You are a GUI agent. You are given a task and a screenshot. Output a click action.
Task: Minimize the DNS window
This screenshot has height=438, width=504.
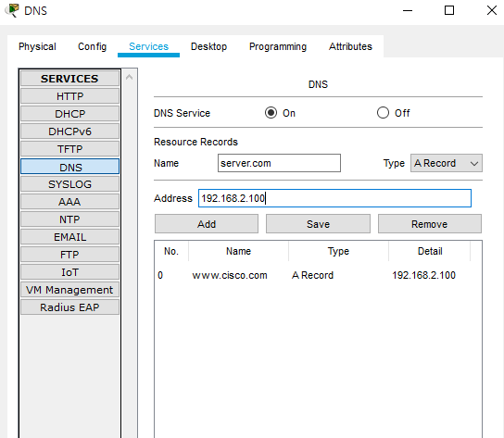point(408,10)
